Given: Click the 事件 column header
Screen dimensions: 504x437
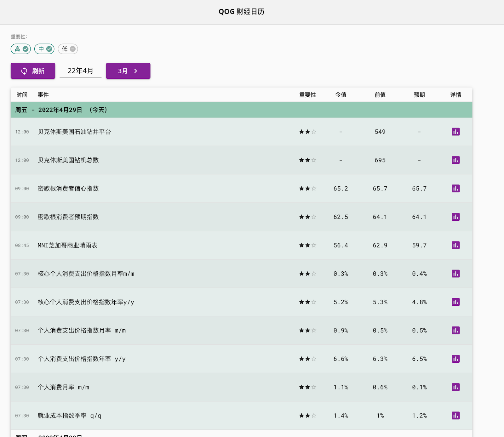Looking at the screenshot, I should pos(43,95).
